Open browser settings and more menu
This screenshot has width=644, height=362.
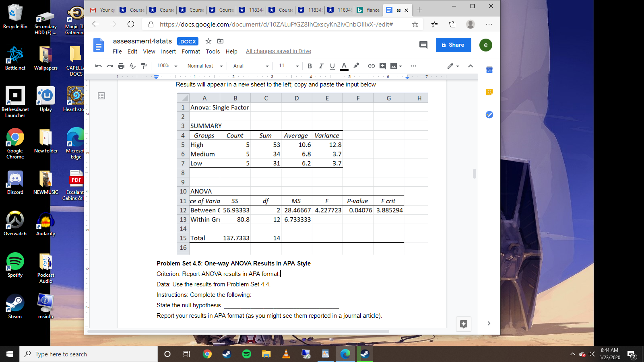[489, 24]
